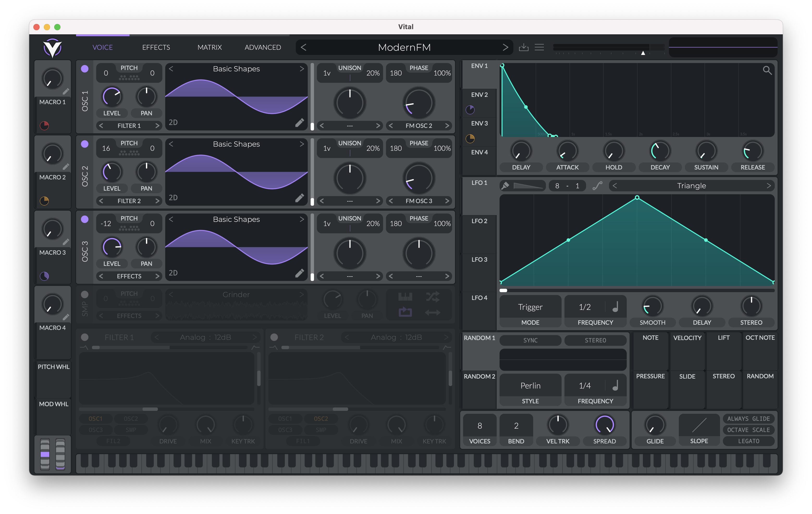Enable the Filter 1 power button

click(x=85, y=337)
